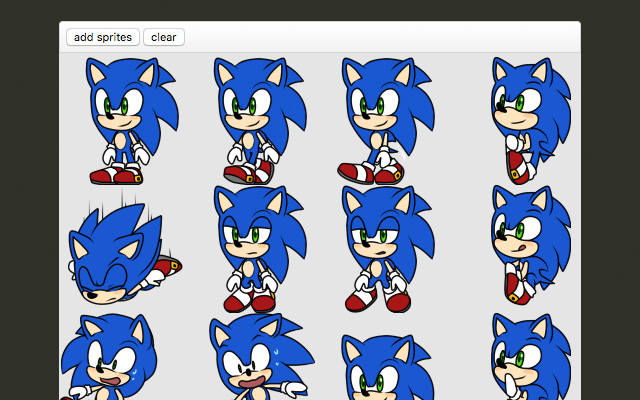Click the empty toolbar area right of "clear"
The height and width of the screenshot is (400, 640).
tap(380, 37)
